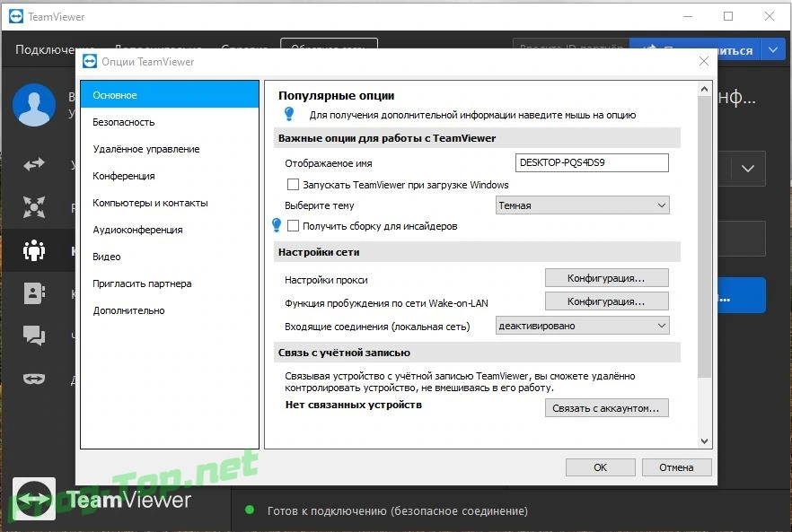
Task: Select the Meeting people sidebar icon
Action: coord(34,249)
